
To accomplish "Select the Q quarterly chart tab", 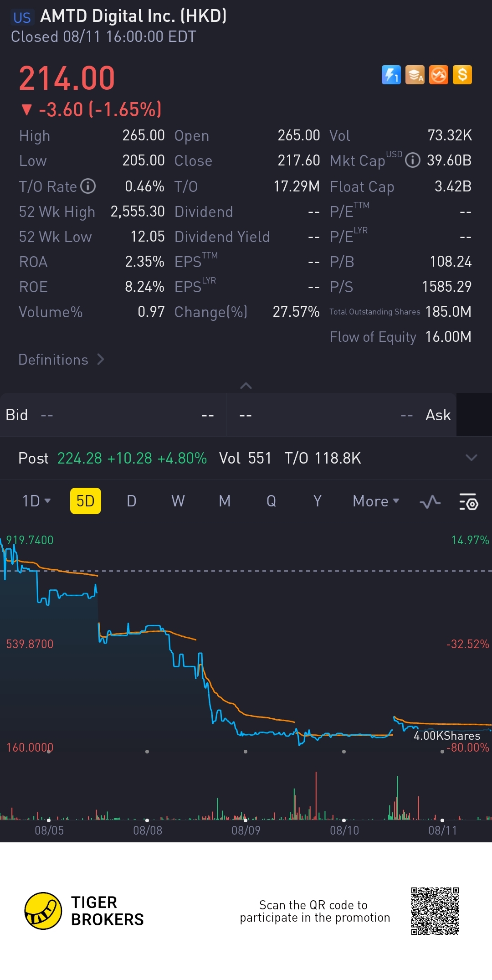I will [x=271, y=501].
